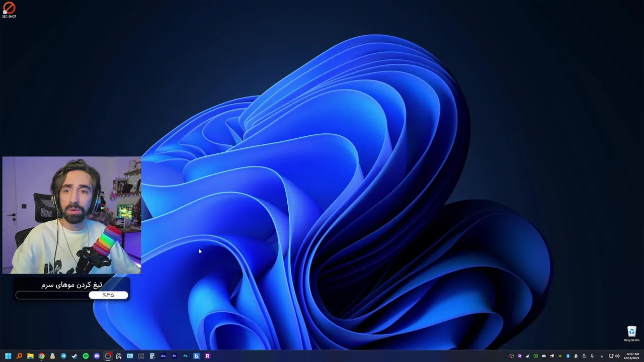Launch Adobe Photoshop from taskbar

tap(185, 356)
